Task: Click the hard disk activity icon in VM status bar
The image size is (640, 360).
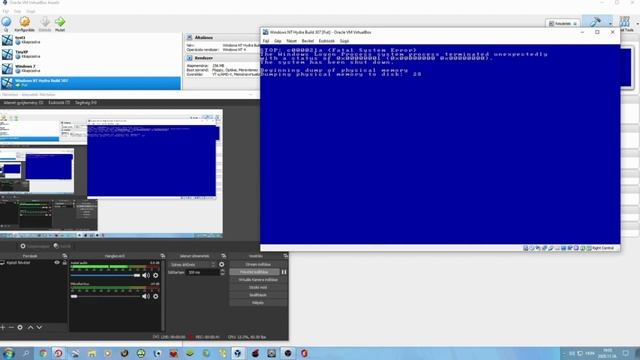Action: click(x=526, y=248)
